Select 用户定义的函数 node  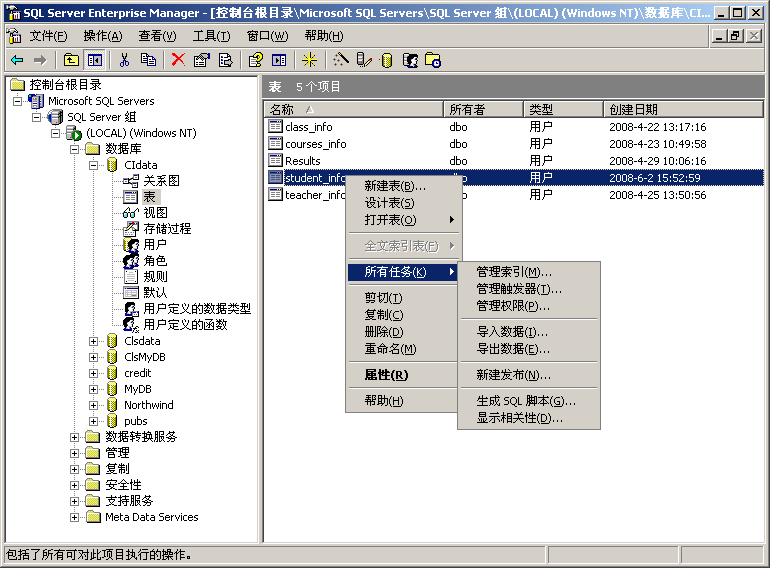pyautogui.click(x=186, y=325)
